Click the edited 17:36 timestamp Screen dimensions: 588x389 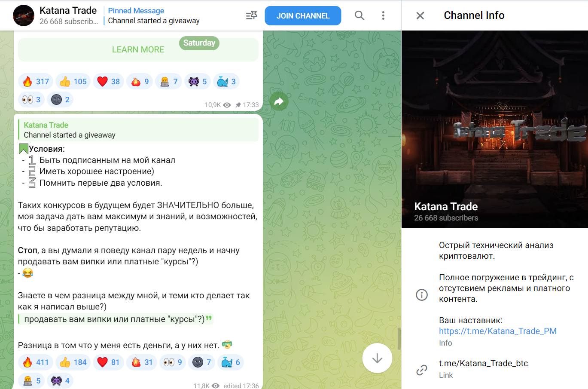point(241,386)
